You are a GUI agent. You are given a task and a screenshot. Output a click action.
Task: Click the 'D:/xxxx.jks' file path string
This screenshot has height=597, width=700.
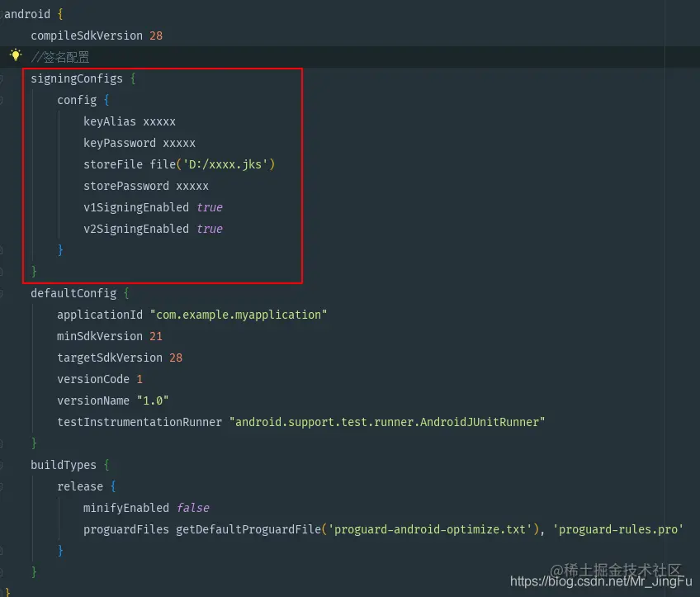225,164
